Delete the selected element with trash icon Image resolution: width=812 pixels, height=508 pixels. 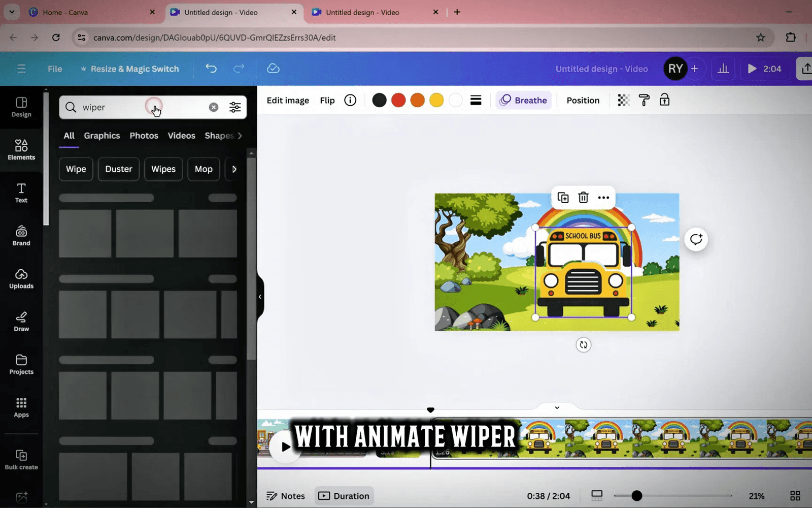click(583, 198)
